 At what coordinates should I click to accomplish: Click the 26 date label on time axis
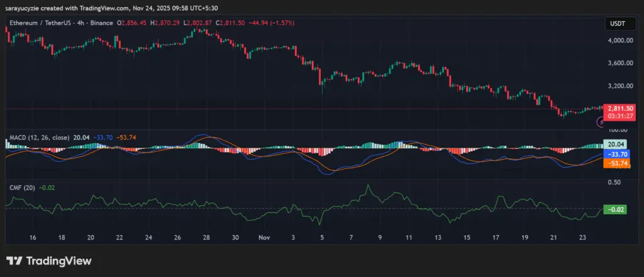(177, 237)
